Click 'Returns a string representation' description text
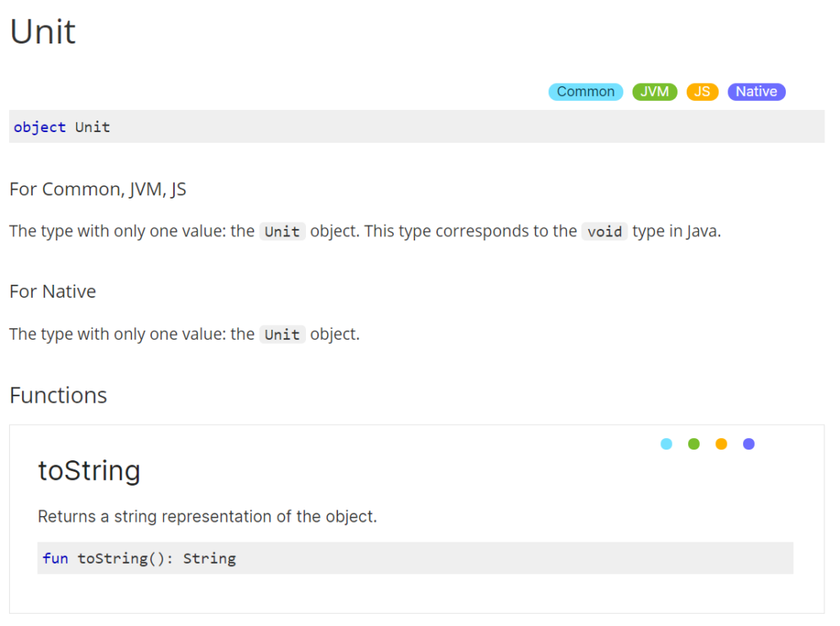 [x=208, y=517]
